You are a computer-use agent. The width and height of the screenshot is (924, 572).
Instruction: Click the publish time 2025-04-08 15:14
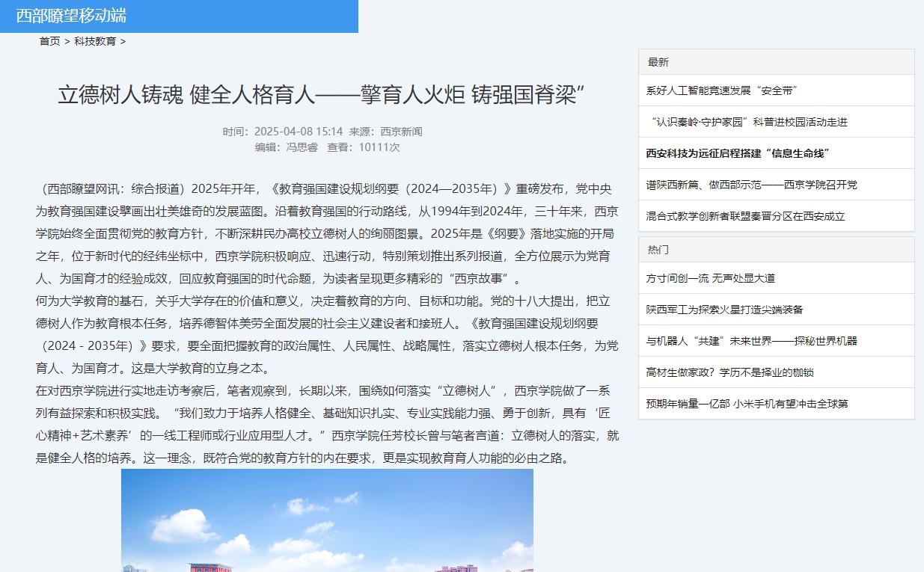298,132
